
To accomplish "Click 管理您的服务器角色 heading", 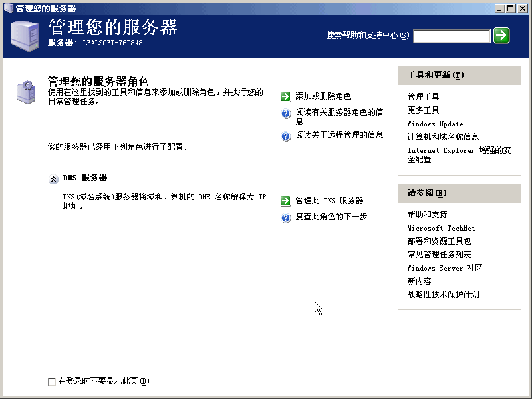I will click(98, 82).
